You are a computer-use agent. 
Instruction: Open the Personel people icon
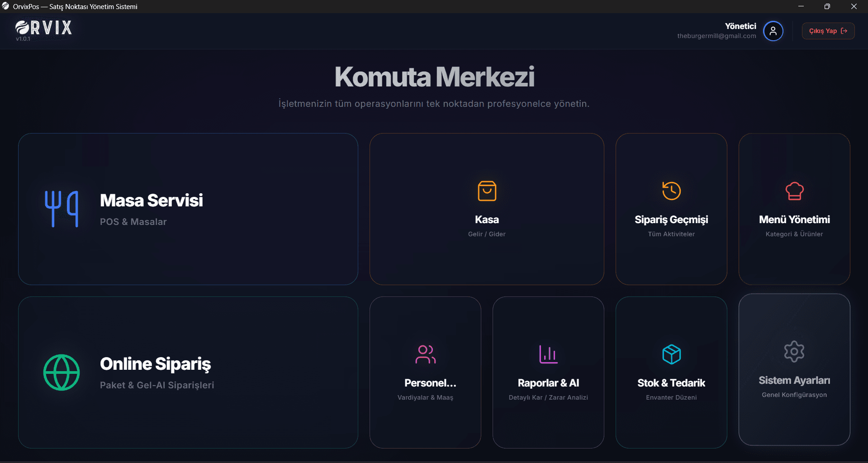click(425, 354)
